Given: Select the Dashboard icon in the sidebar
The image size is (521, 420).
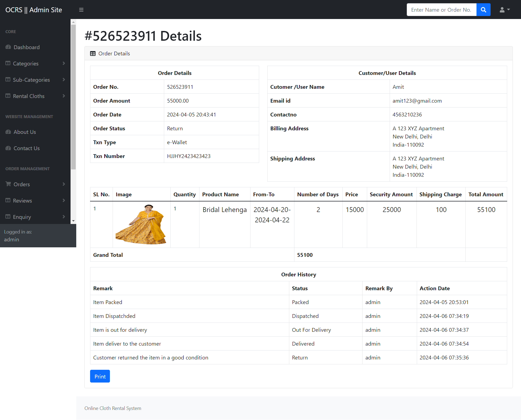Looking at the screenshot, I should coord(8,47).
